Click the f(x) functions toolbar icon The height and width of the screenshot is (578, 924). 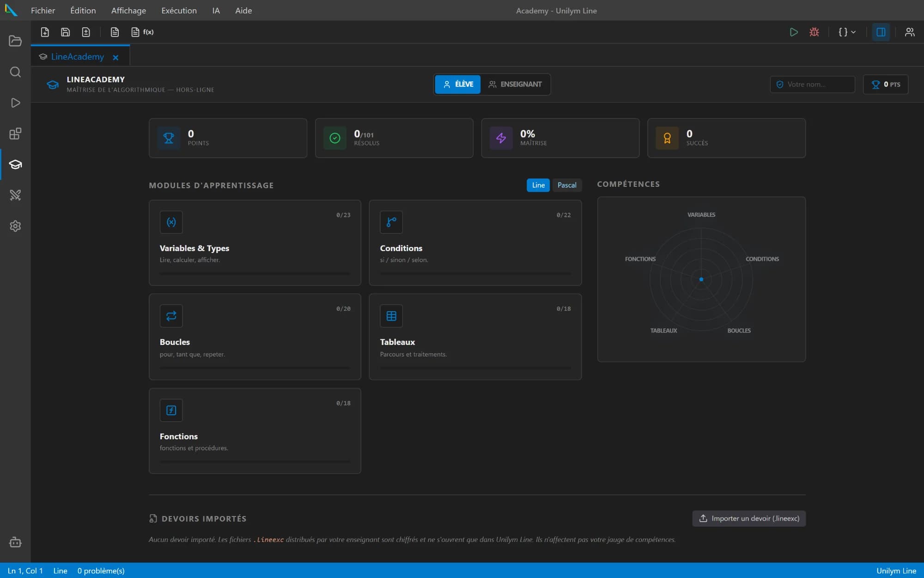point(142,32)
